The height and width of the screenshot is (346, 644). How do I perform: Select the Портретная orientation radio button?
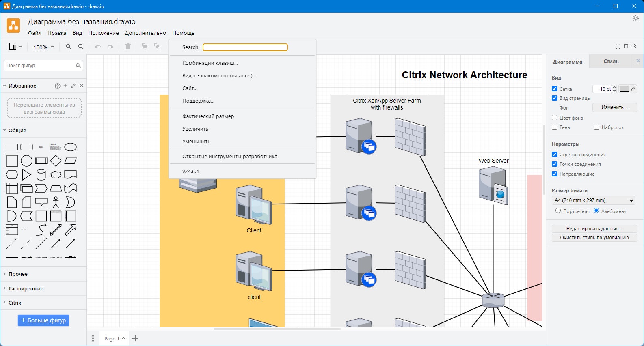[x=558, y=211]
